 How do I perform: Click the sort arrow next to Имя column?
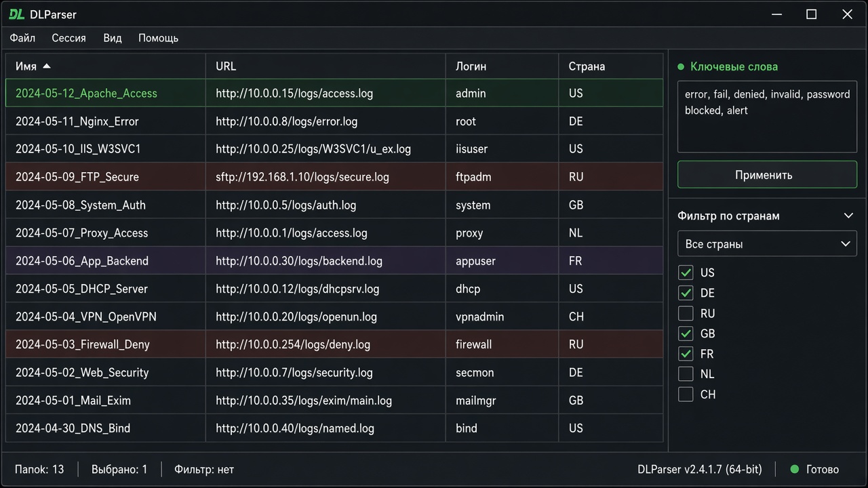point(47,66)
